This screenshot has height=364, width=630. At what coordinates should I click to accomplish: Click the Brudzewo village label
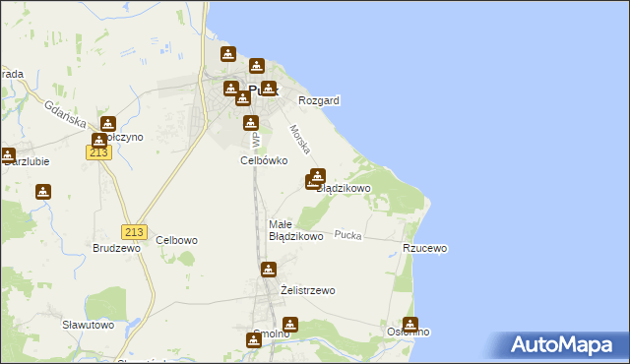[116, 248]
